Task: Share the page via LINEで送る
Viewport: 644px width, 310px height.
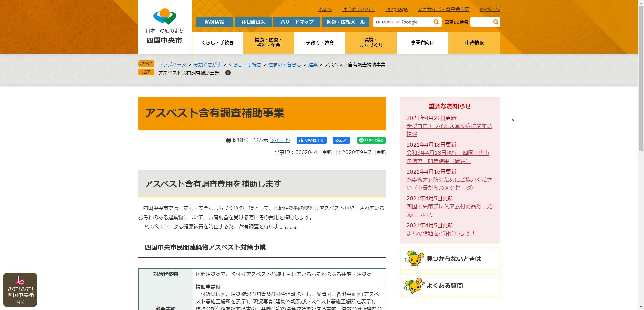Action: pyautogui.click(x=371, y=140)
